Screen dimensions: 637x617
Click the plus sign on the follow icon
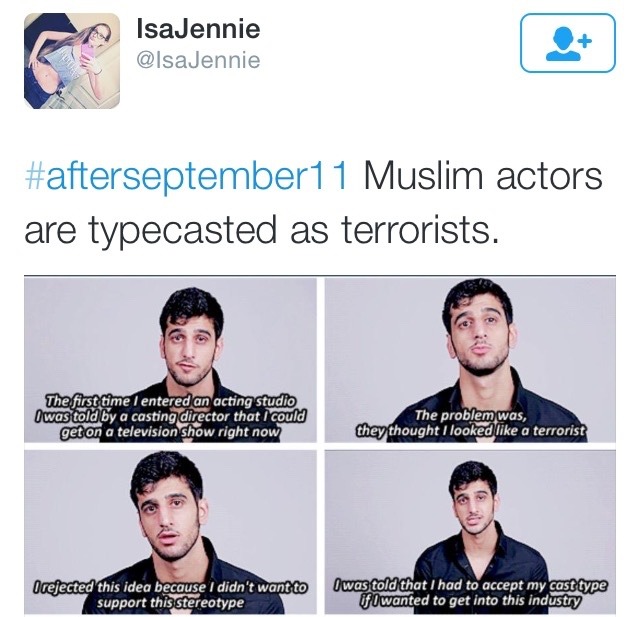585,41
